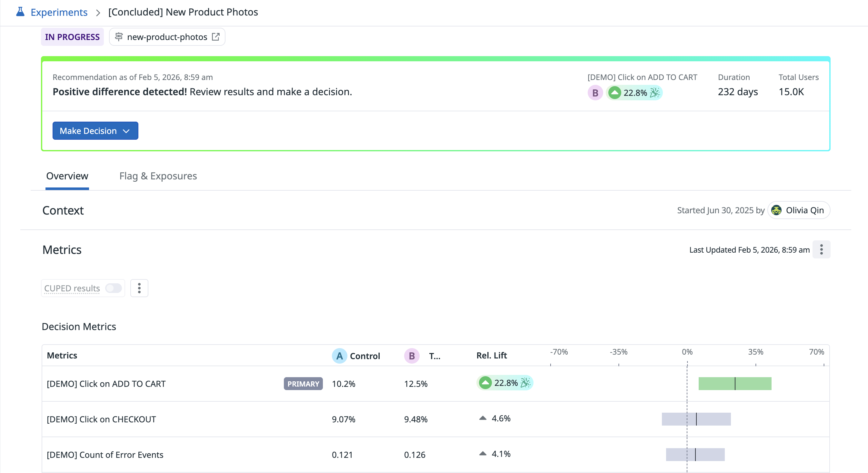Enable the CUPED results toggle
The width and height of the screenshot is (868, 473).
click(x=113, y=288)
